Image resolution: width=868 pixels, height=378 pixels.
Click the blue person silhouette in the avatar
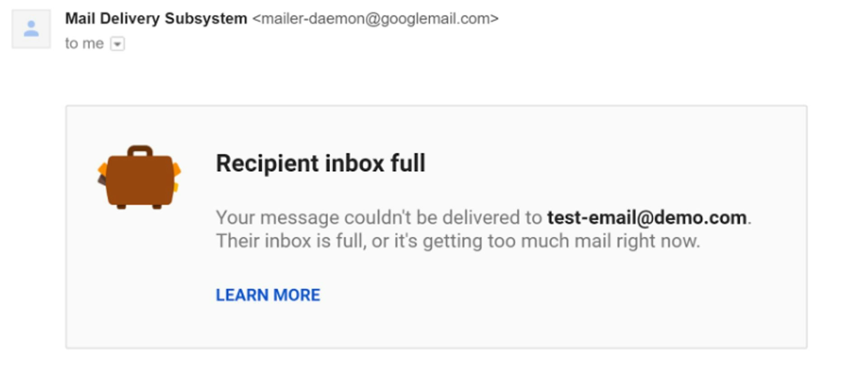pos(31,29)
